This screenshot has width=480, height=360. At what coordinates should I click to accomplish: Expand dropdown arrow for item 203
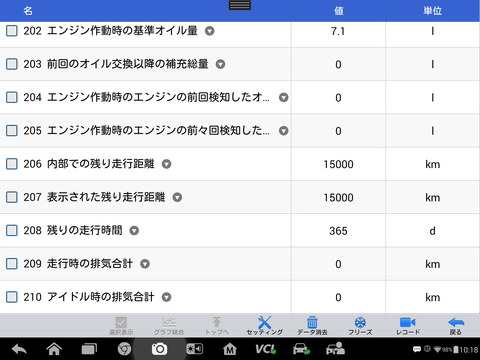(220, 64)
